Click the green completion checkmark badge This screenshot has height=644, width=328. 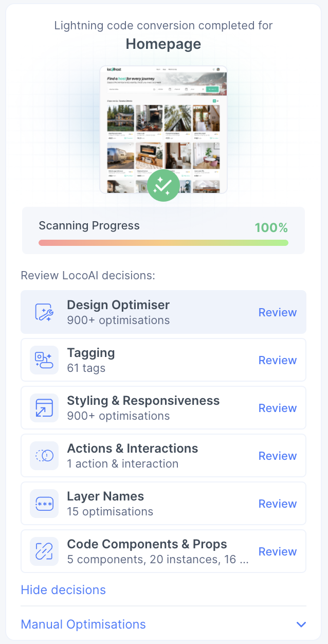pyautogui.click(x=163, y=185)
